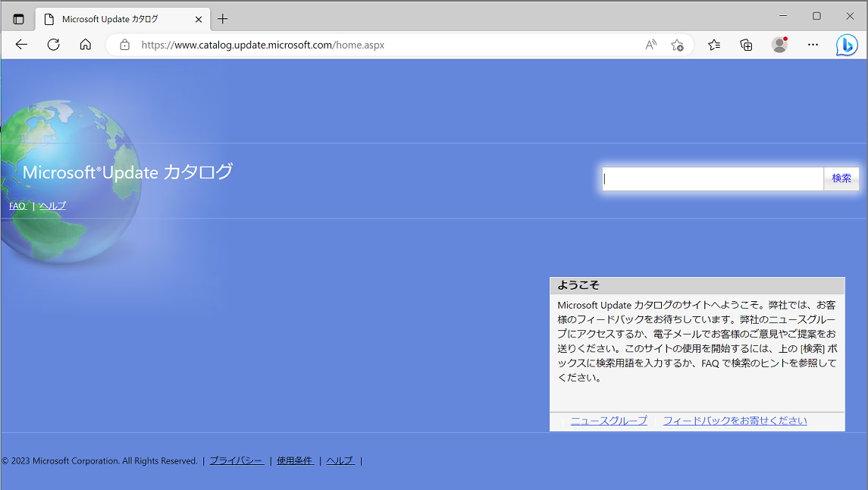Click the ようこそ panel heading
Viewport: 868px width, 490px height.
click(578, 285)
